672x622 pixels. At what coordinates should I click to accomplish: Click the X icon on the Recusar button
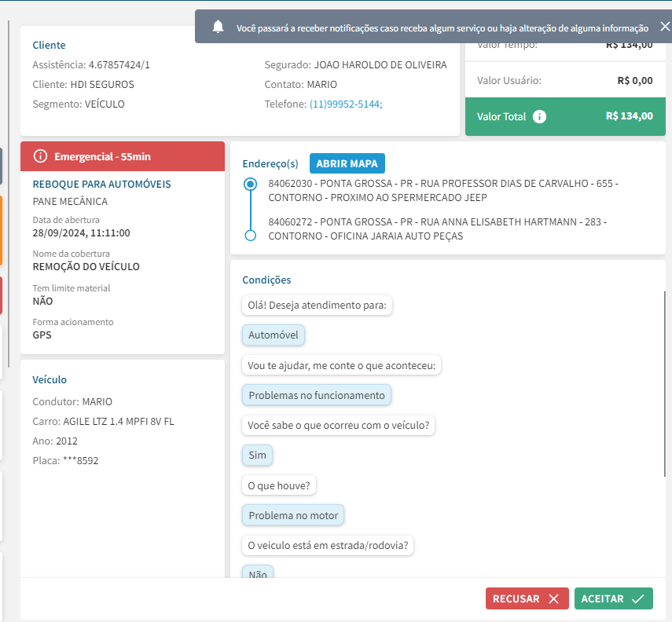click(x=553, y=599)
